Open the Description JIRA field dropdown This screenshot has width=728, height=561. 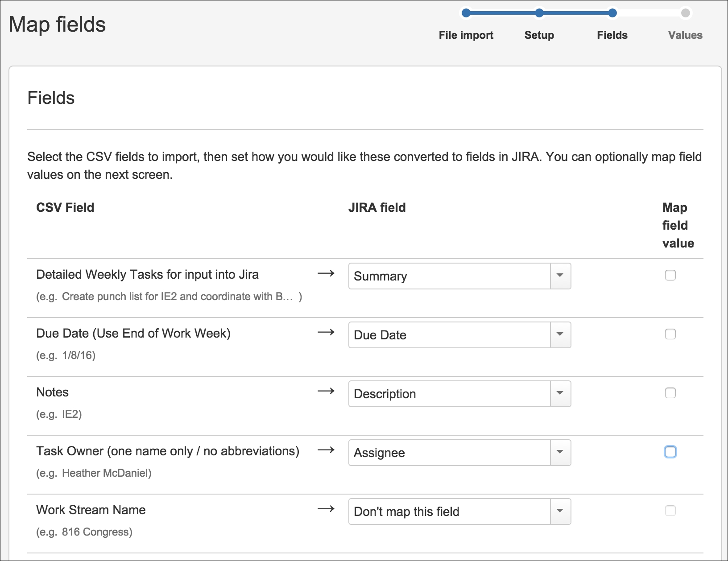coord(459,394)
